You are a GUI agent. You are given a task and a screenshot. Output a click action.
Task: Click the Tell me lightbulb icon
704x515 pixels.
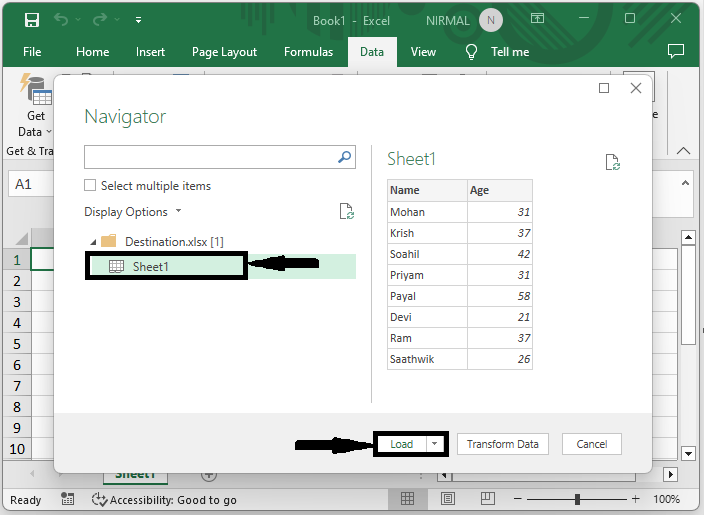pyautogui.click(x=471, y=52)
